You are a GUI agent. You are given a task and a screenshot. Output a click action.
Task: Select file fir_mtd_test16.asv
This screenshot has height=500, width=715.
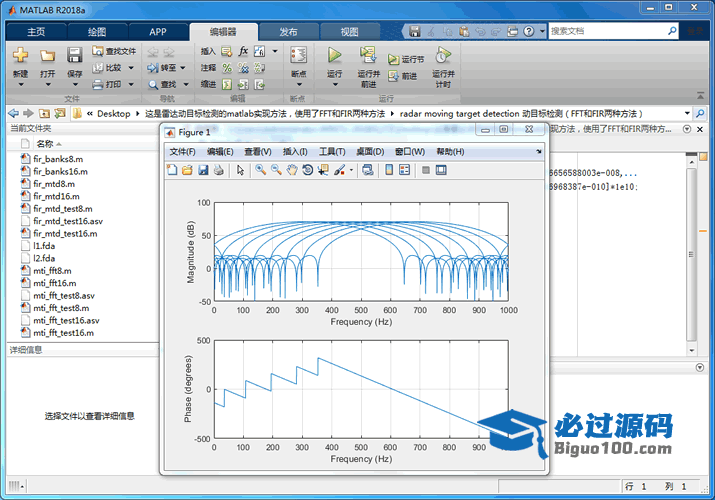click(68, 221)
